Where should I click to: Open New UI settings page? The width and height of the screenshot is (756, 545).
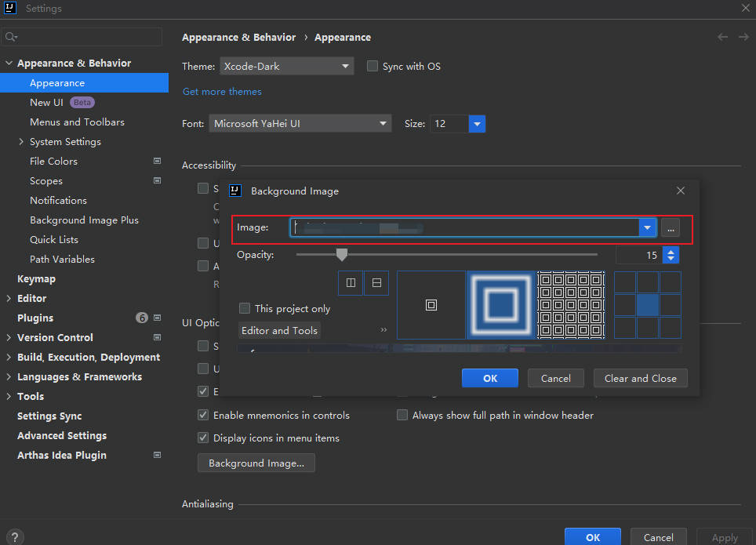(x=46, y=102)
